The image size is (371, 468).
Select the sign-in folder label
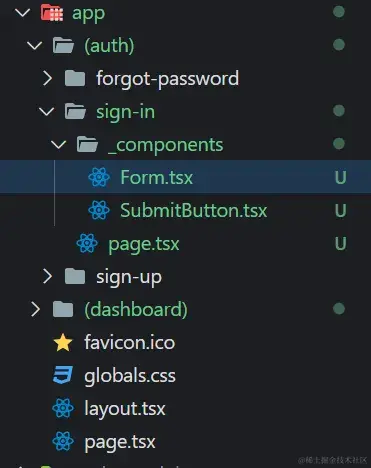[x=126, y=112]
